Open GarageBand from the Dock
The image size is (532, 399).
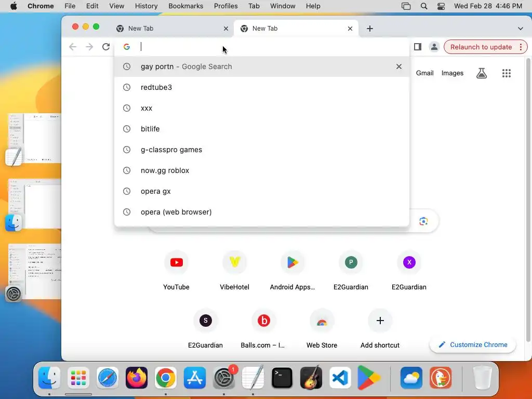pos(311,378)
